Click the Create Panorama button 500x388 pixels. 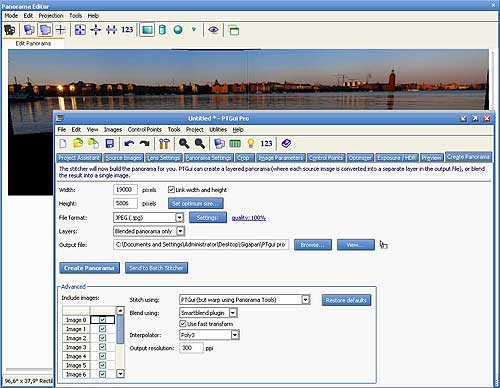point(89,268)
